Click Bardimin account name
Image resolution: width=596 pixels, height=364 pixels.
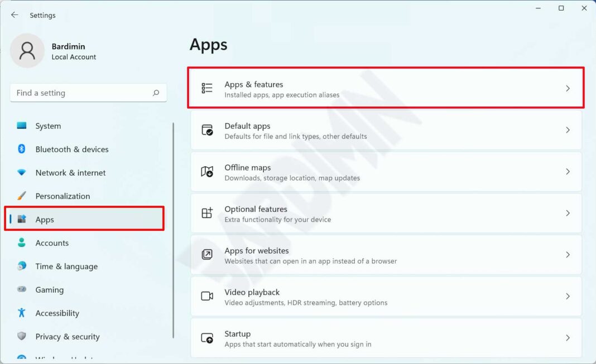69,46
